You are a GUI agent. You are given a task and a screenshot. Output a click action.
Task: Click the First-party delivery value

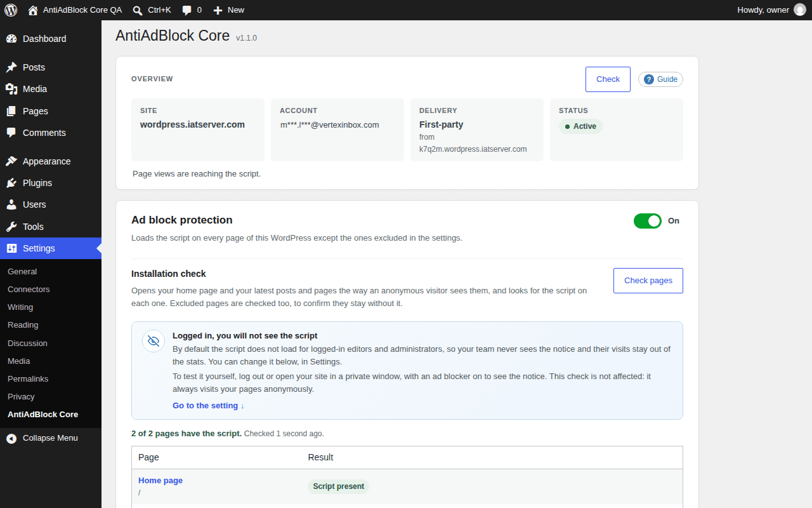coord(442,124)
